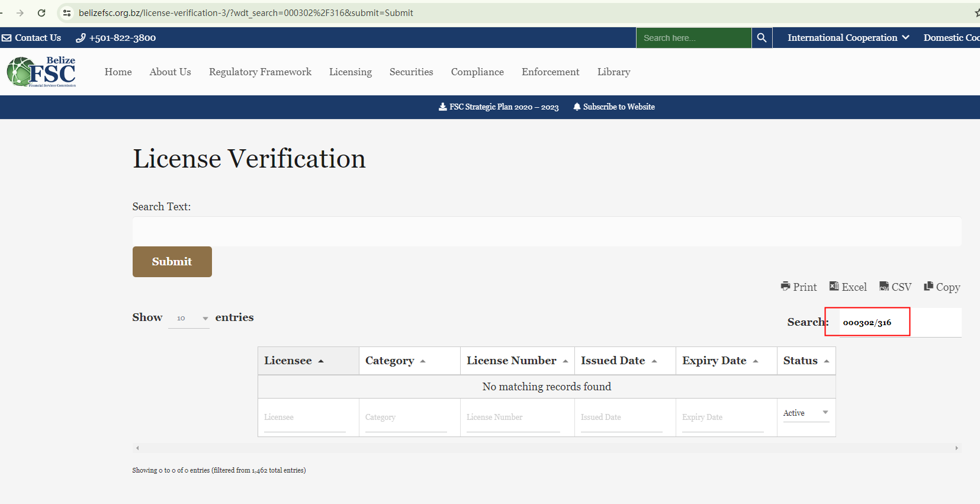Viewport: 980px width, 504px height.
Task: Click the magnifier search icon button
Action: click(761, 38)
